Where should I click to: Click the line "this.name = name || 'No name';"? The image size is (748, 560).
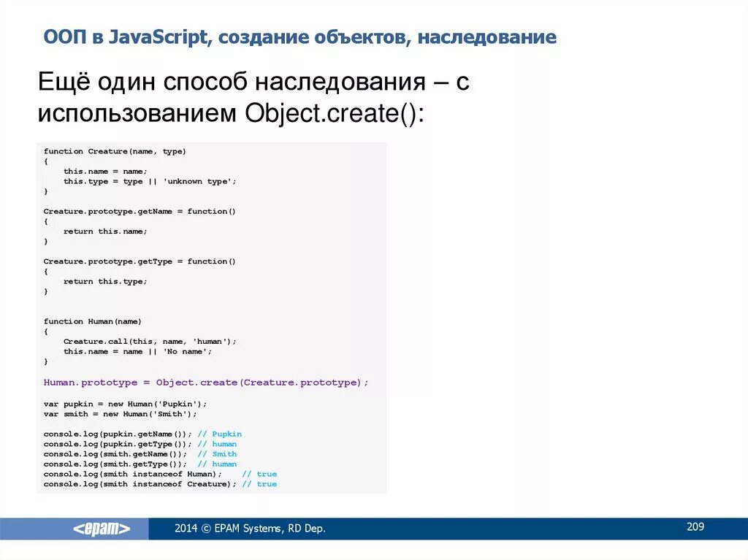click(137, 351)
